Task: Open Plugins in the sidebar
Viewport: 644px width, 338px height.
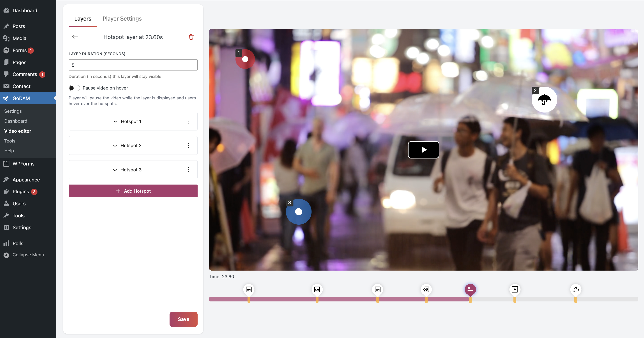Action: pyautogui.click(x=28, y=192)
